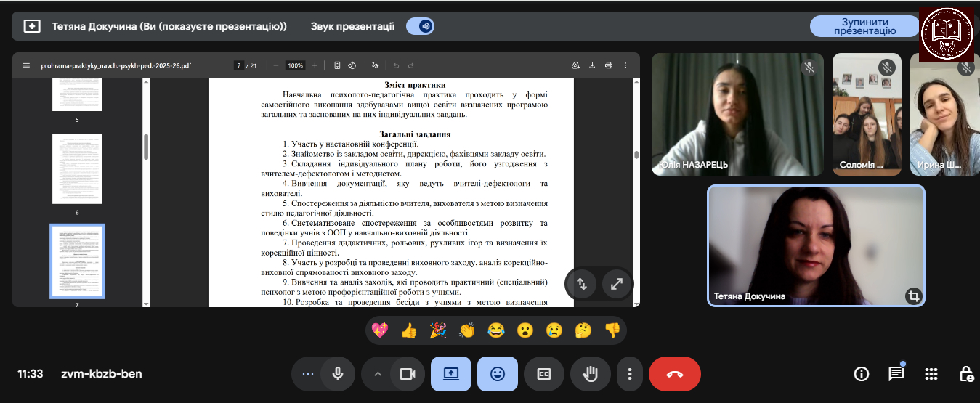Click the red leave call button
The height and width of the screenshot is (403, 980).
click(x=674, y=374)
